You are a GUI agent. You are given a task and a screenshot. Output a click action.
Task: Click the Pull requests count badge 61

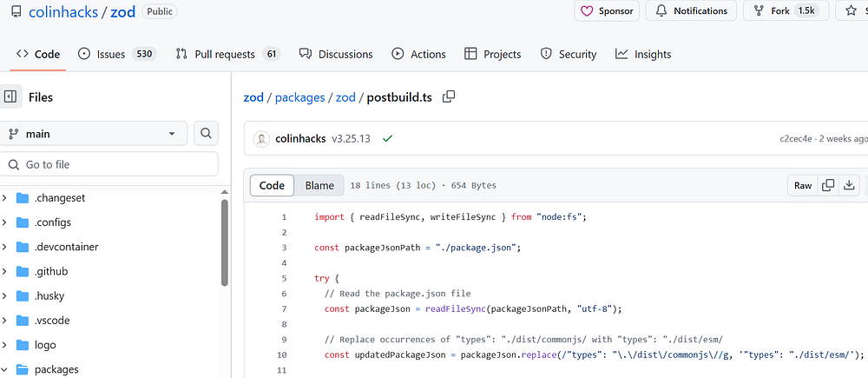[271, 54]
